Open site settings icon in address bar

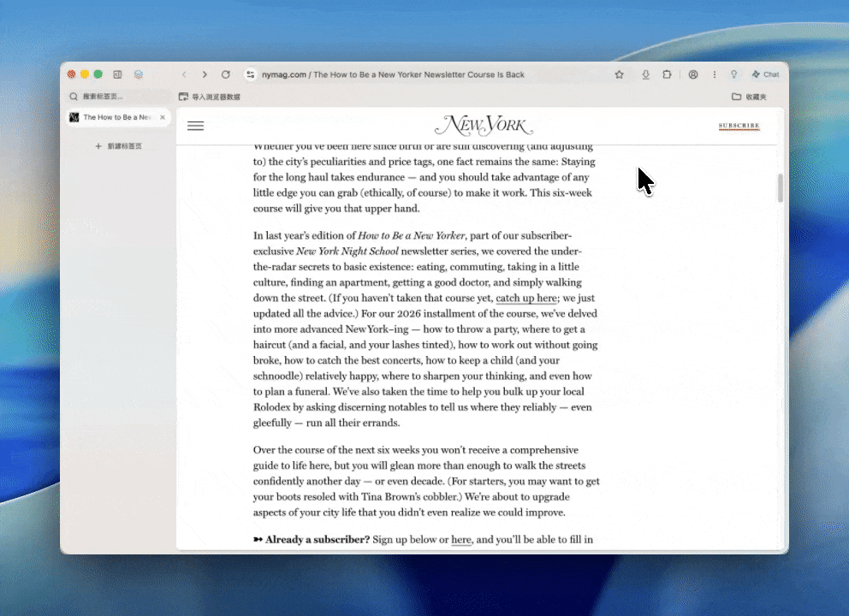pyautogui.click(x=250, y=74)
